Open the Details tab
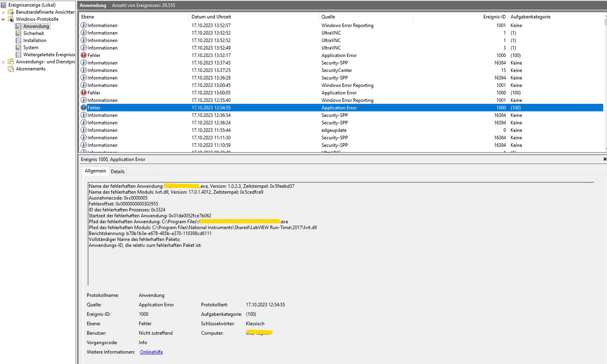Image resolution: width=607 pixels, height=364 pixels. pos(118,172)
